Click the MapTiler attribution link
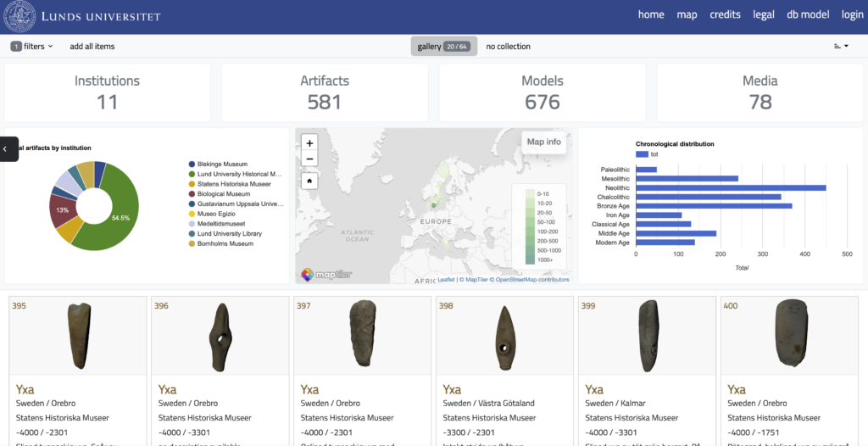This screenshot has width=868, height=446. point(473,280)
